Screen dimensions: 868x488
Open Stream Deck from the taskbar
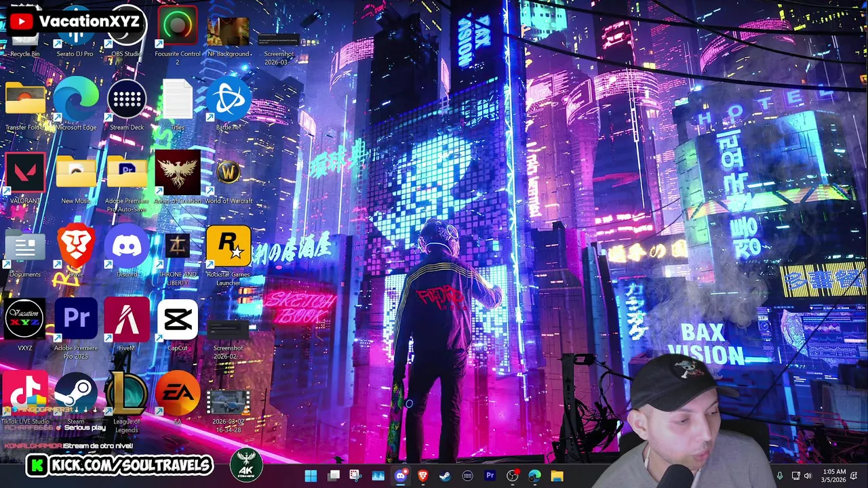467,476
